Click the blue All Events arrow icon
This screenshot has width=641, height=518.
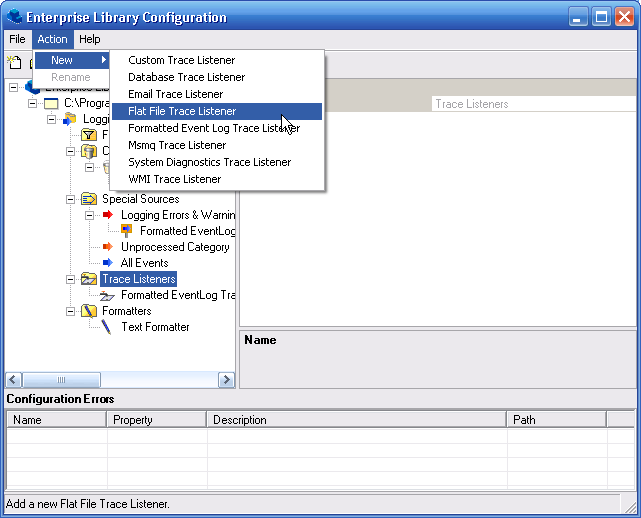[x=108, y=263]
